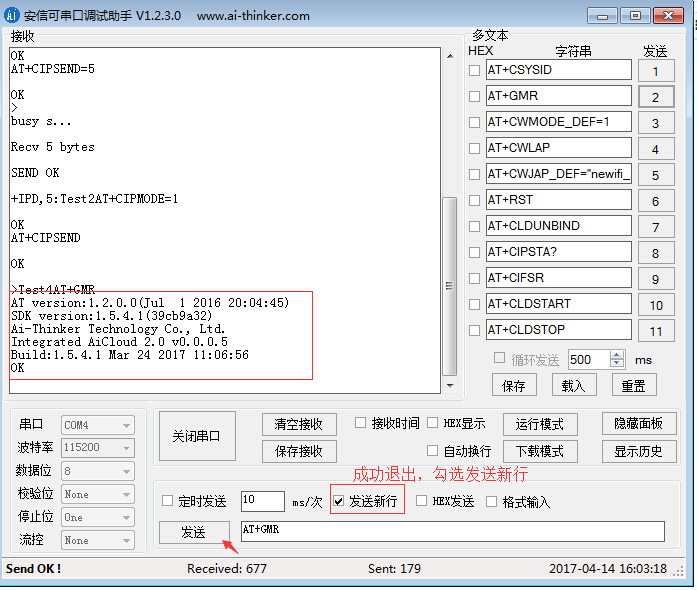Image resolution: width=697 pixels, height=590 pixels.
Task: Check the HEX box for AT+CSYSID
Action: 475,70
